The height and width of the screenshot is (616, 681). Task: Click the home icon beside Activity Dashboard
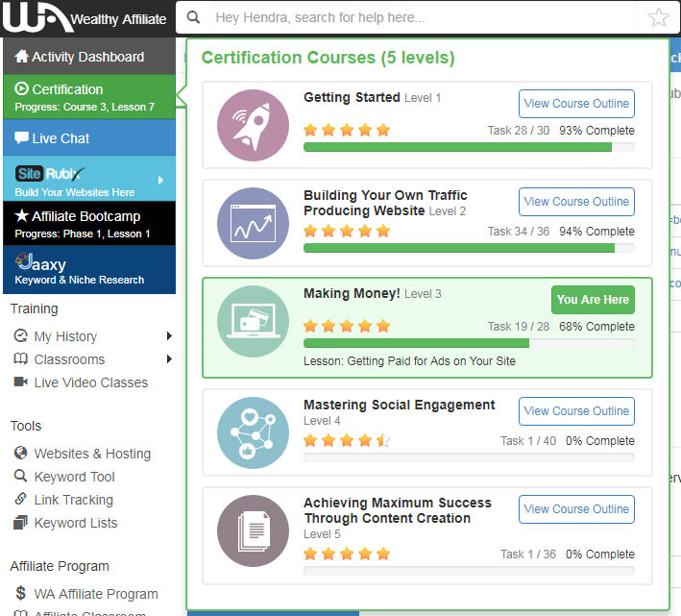click(21, 56)
